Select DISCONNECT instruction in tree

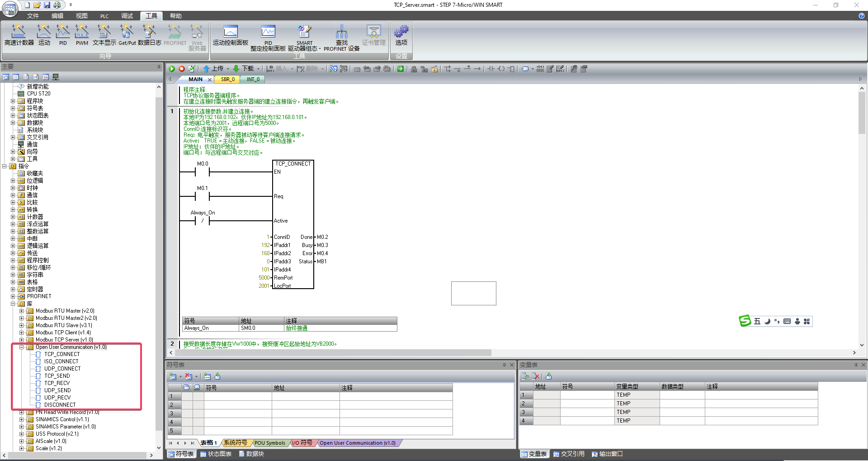point(60,405)
